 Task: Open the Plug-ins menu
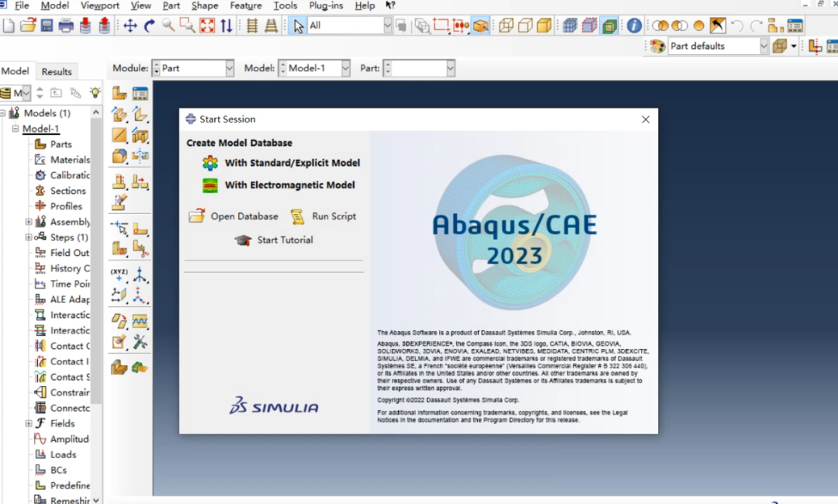click(x=326, y=5)
